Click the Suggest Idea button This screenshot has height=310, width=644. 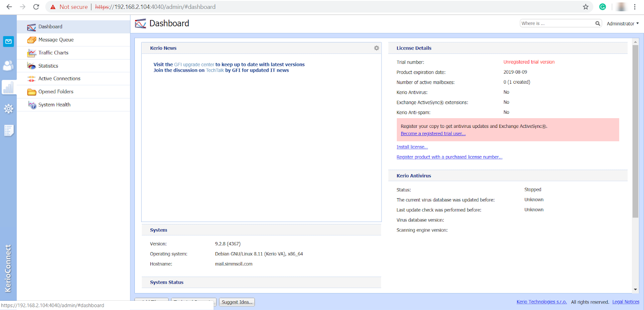[x=237, y=302]
